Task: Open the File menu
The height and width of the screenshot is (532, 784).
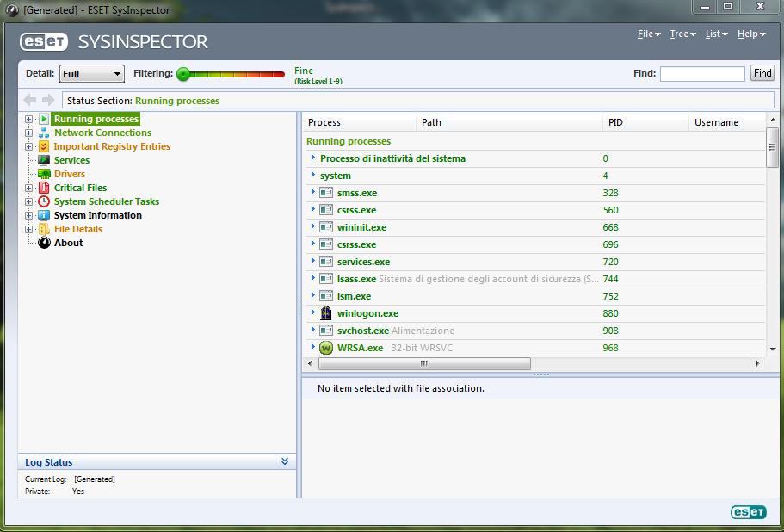Action: tap(649, 34)
